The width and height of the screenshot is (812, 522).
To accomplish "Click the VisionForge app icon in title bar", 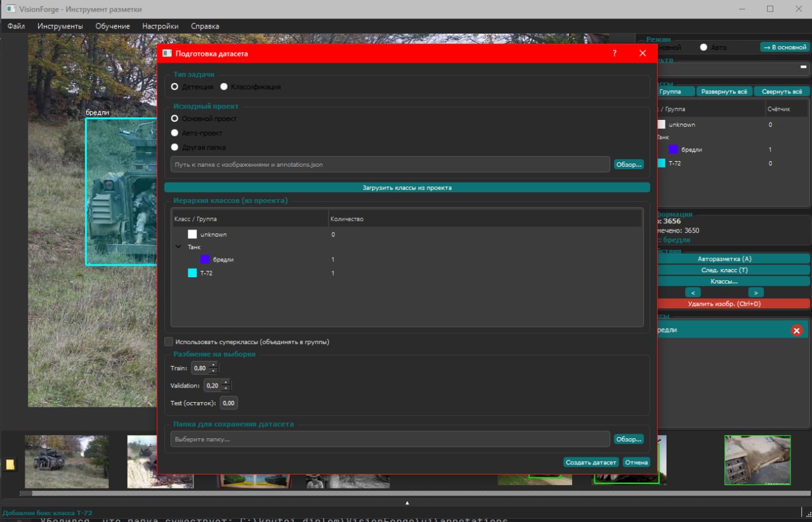I will (10, 10).
